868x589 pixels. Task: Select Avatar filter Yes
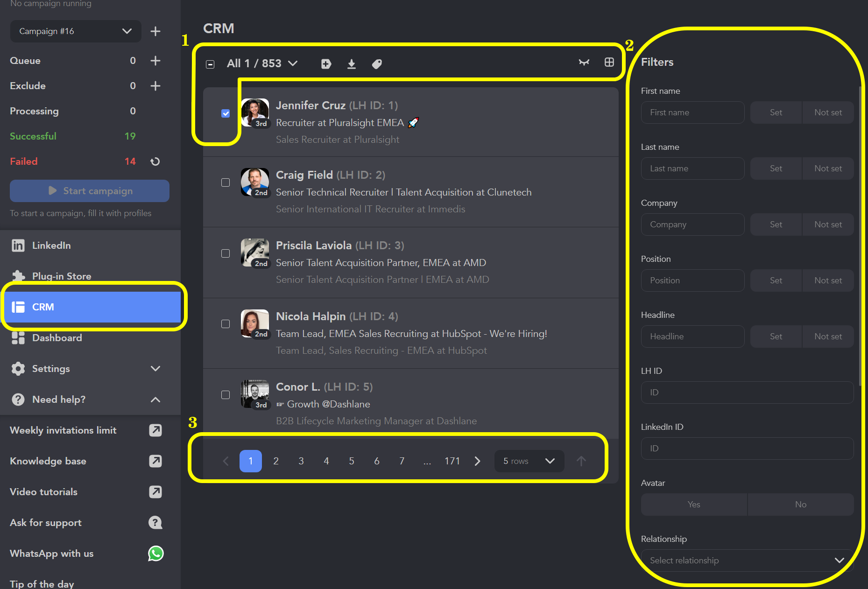pyautogui.click(x=694, y=505)
